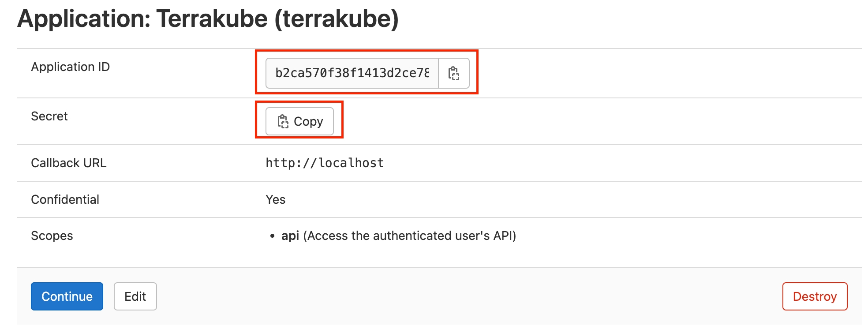Viewport: 868px width, 329px height.
Task: Open the Edit application form
Action: [x=135, y=296]
